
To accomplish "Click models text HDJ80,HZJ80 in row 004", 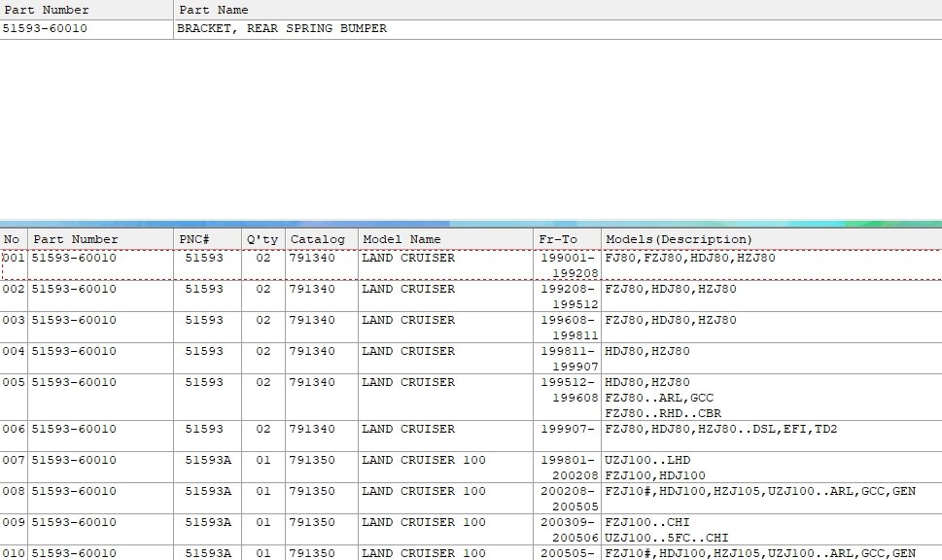I will 647,352.
